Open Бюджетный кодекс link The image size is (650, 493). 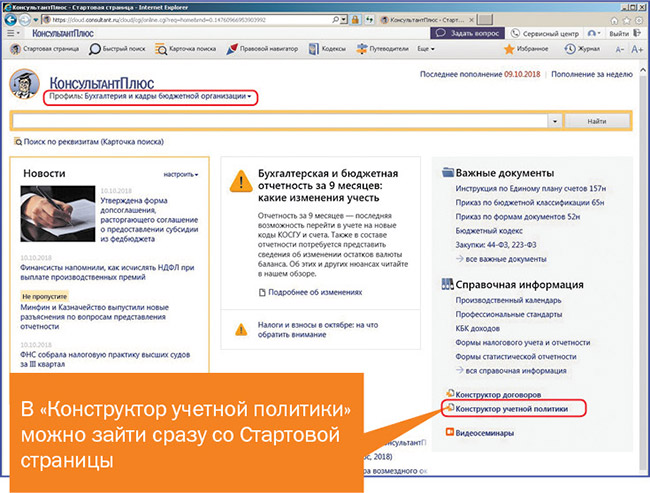coord(489,231)
